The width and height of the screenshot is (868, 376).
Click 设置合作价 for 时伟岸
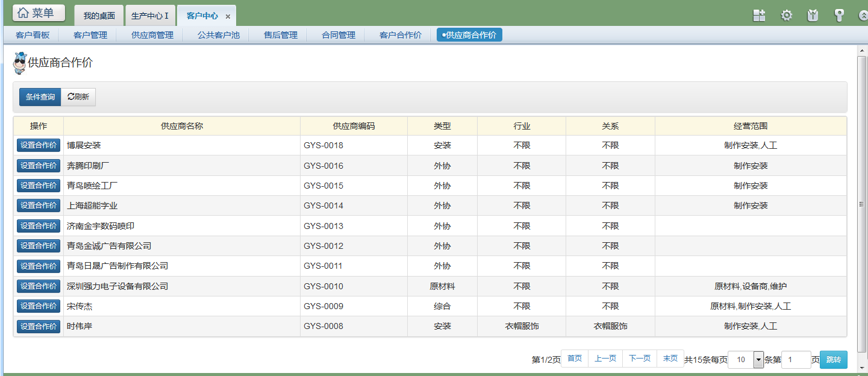point(39,326)
